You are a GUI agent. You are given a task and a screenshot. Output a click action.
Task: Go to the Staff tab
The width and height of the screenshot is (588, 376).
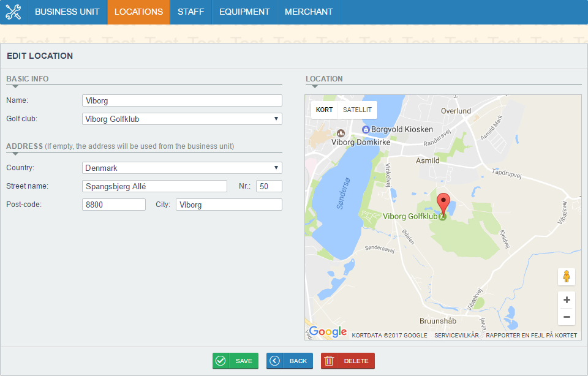(x=191, y=12)
